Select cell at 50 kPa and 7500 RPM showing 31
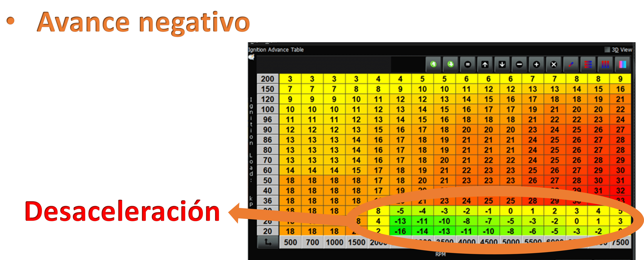This screenshot has width=644, height=260. [x=620, y=180]
